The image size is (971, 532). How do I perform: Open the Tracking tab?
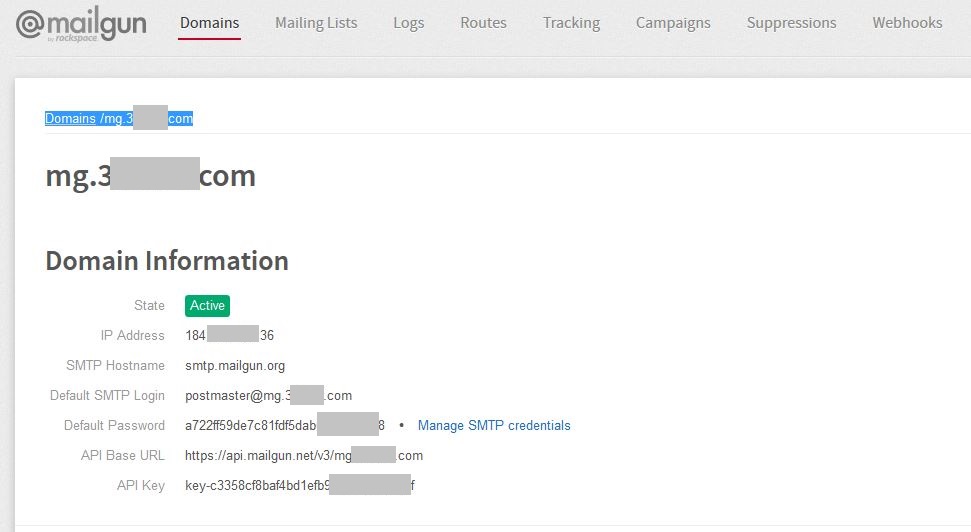[571, 23]
